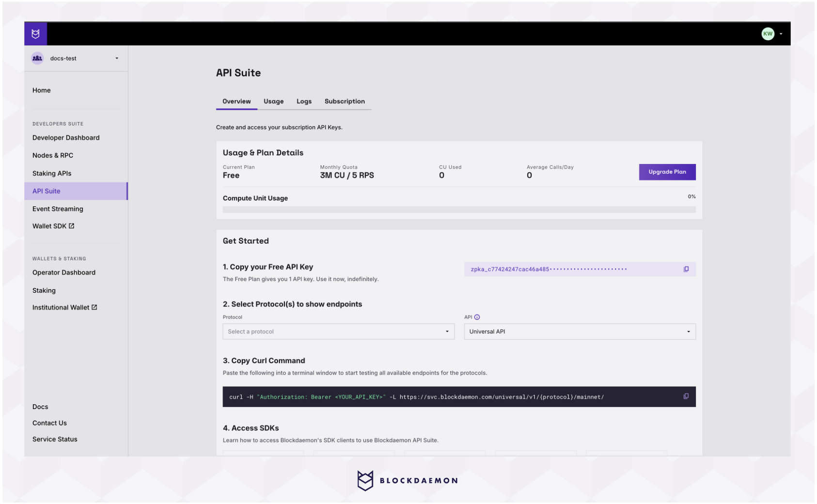Image resolution: width=817 pixels, height=504 pixels.
Task: Click the '0%' usage percentage
Action: pos(691,197)
